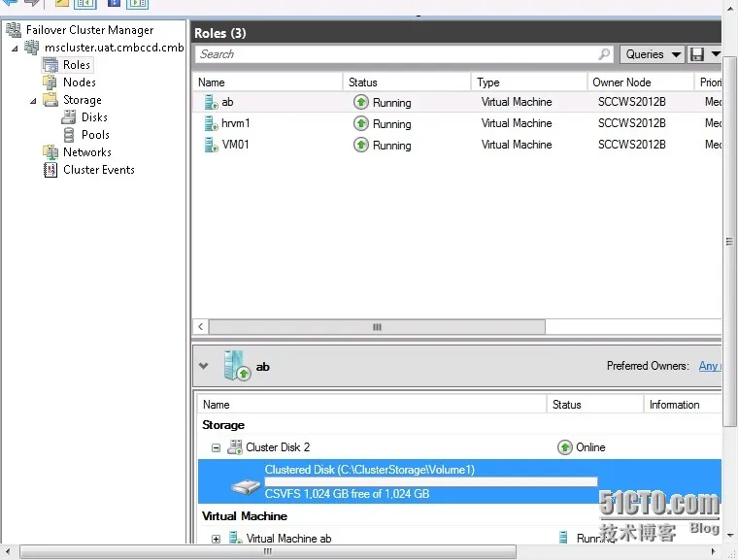
Task: Click the clustered disk drive icon
Action: click(x=246, y=486)
